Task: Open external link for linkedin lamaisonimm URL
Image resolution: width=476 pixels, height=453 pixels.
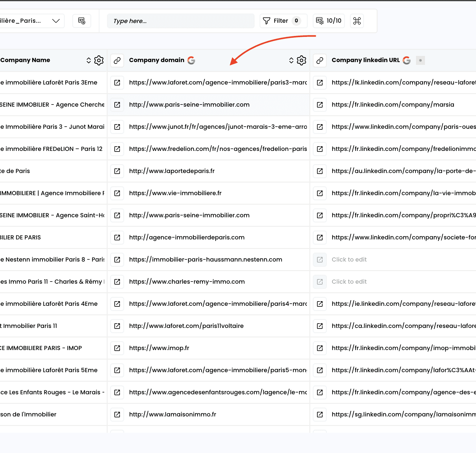Action: 320,414
